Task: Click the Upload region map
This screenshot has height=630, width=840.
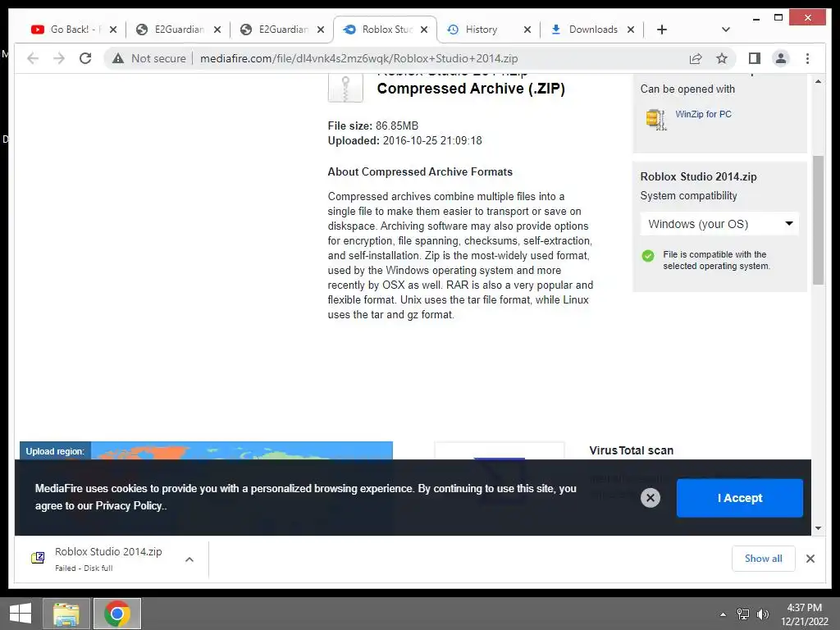Action: pos(206,450)
